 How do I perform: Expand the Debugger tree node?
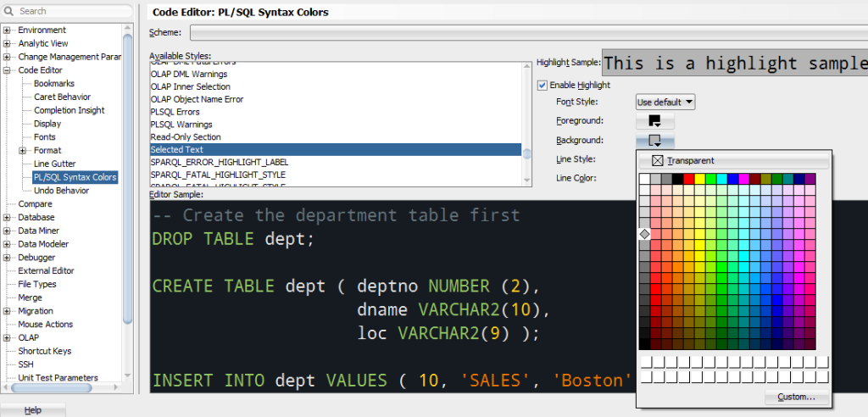pyautogui.click(x=7, y=258)
